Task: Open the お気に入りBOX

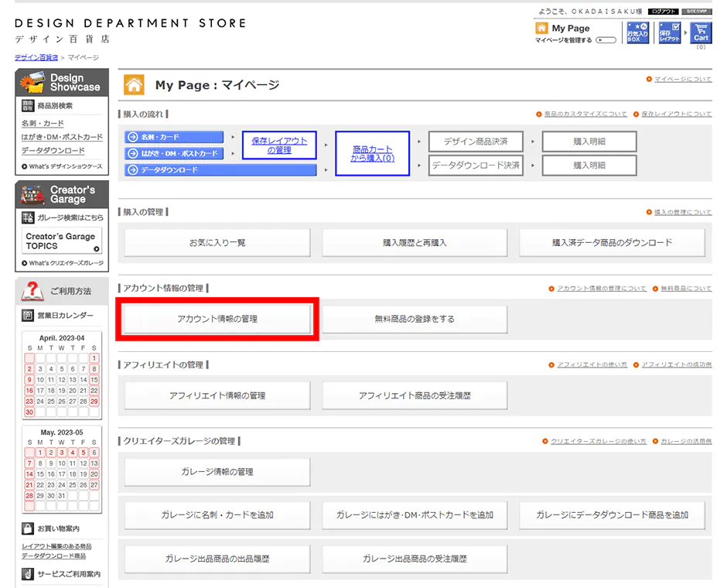Action: tap(637, 32)
